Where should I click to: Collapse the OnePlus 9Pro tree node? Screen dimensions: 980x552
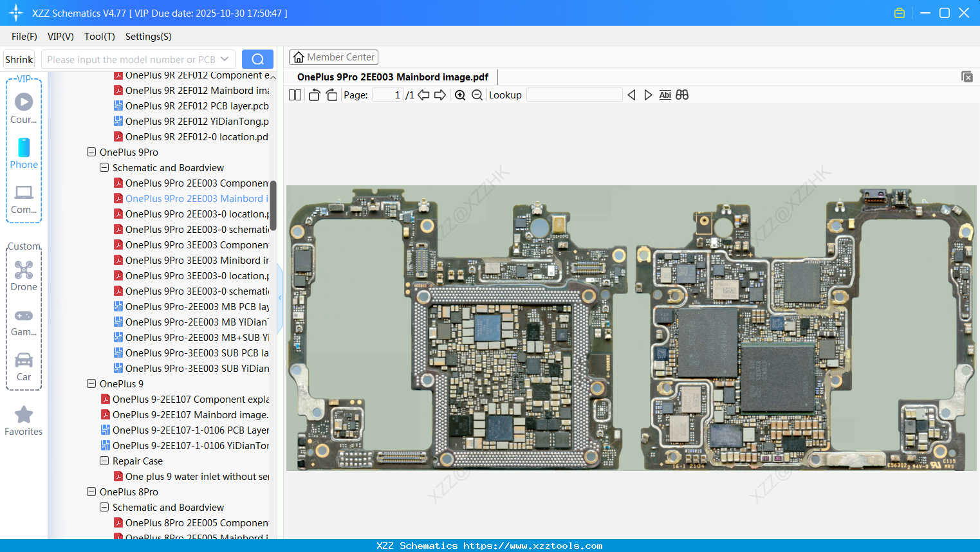click(91, 152)
